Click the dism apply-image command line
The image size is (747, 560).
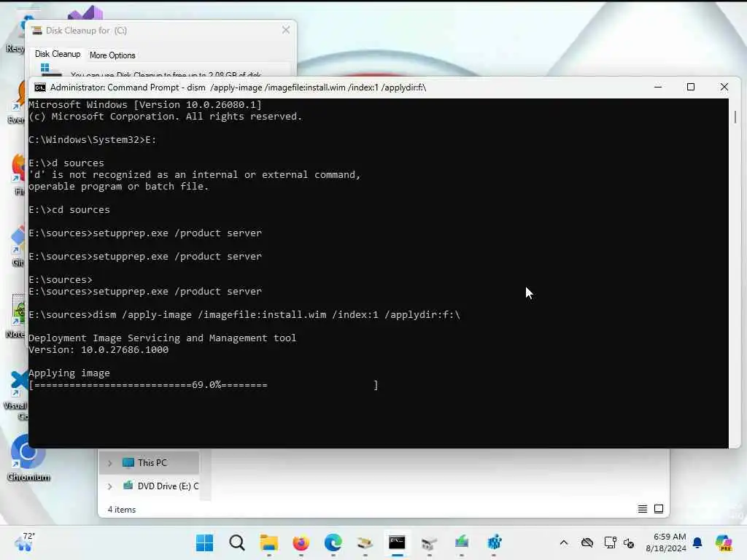pyautogui.click(x=244, y=315)
